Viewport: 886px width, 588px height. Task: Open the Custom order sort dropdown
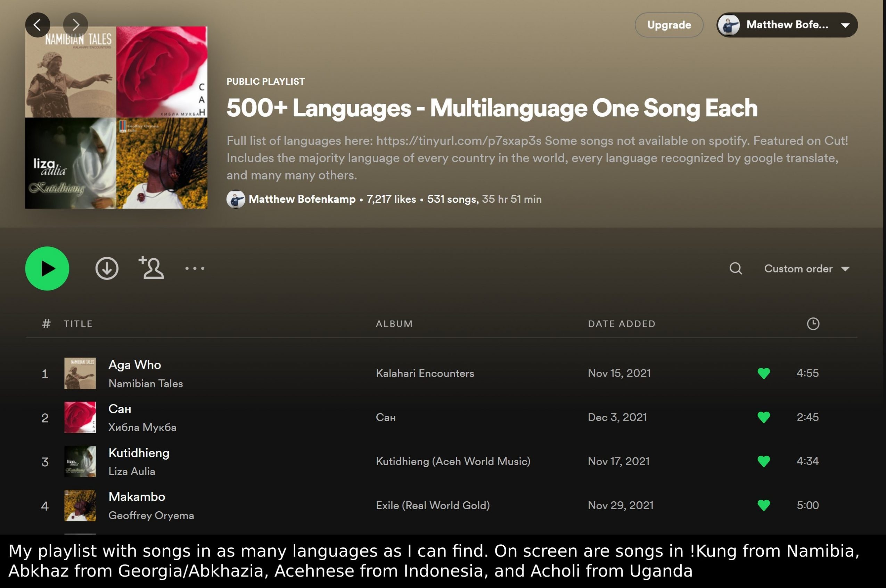click(807, 269)
